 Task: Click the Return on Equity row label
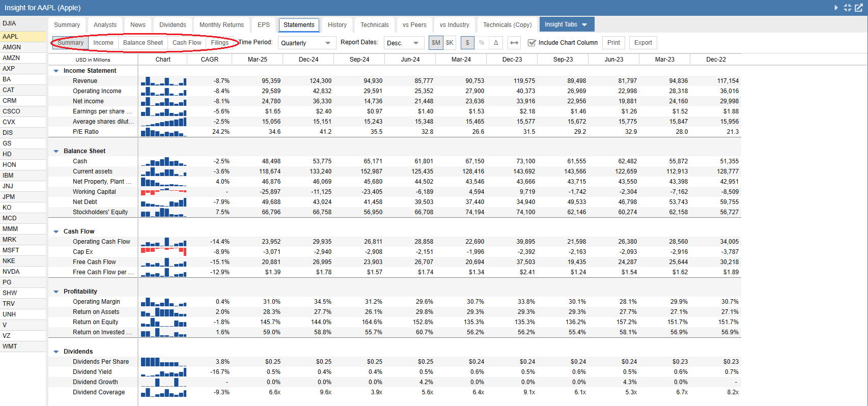click(95, 322)
